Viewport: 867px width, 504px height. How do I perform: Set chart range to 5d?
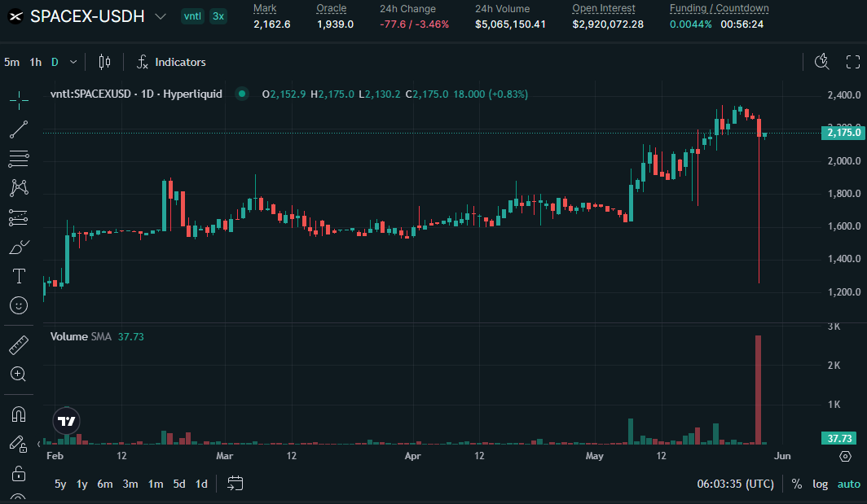pos(179,484)
